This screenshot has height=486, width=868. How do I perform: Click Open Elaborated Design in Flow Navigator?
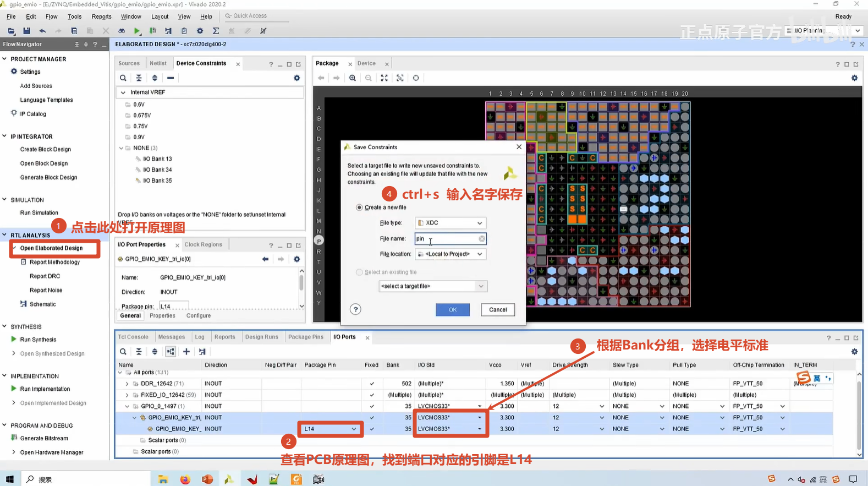[51, 248]
